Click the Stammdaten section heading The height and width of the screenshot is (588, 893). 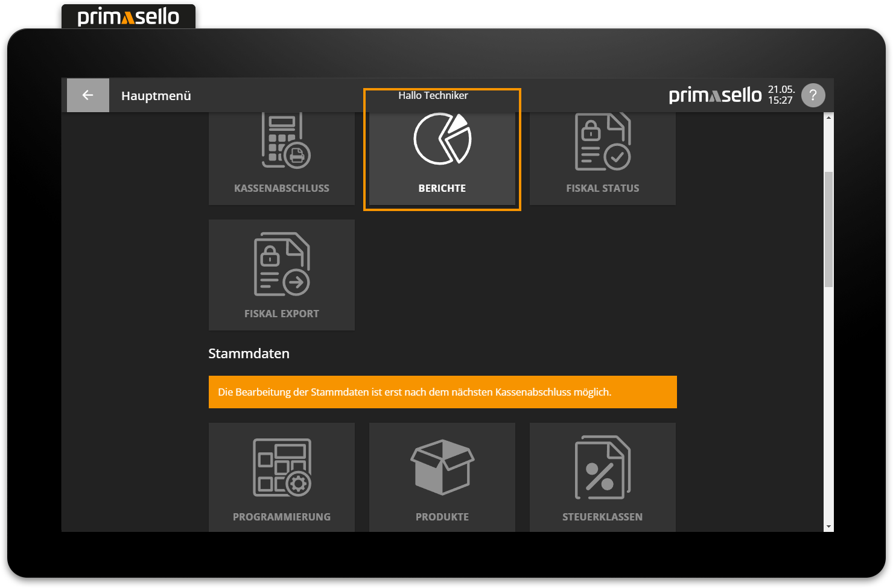[x=249, y=353]
